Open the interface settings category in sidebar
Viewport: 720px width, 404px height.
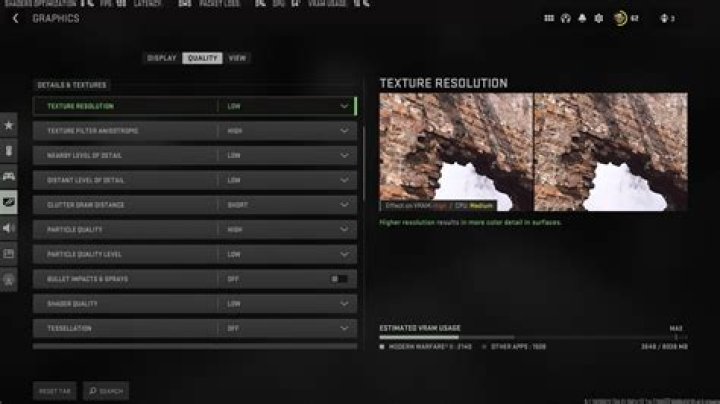click(9, 254)
